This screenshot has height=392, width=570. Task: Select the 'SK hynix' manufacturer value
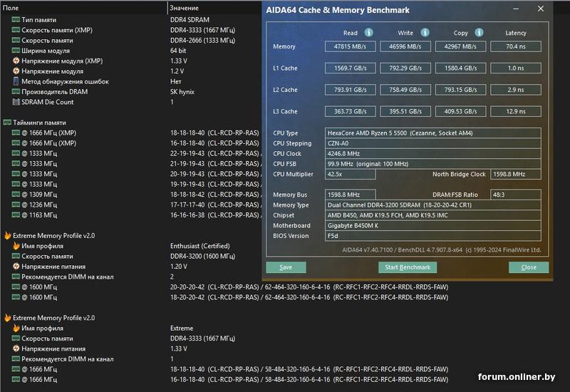(182, 92)
